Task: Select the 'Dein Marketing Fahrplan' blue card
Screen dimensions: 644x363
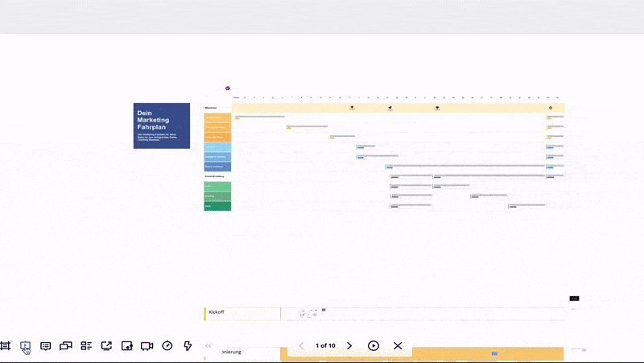Action: tap(162, 126)
